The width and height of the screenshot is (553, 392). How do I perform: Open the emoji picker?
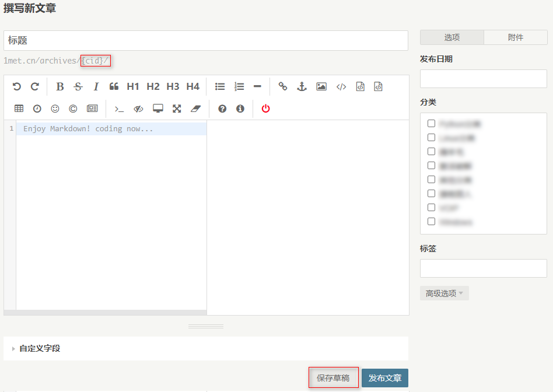click(55, 108)
